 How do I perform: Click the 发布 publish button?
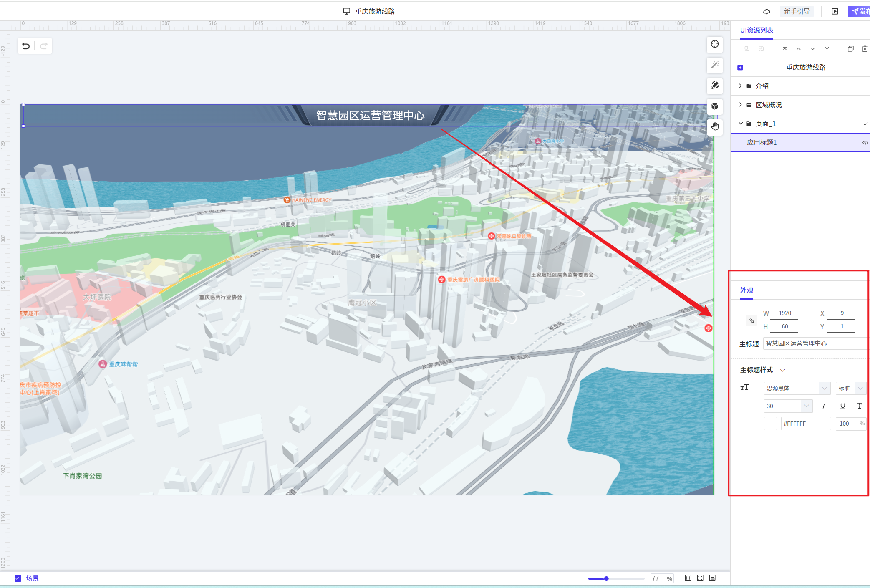(860, 11)
